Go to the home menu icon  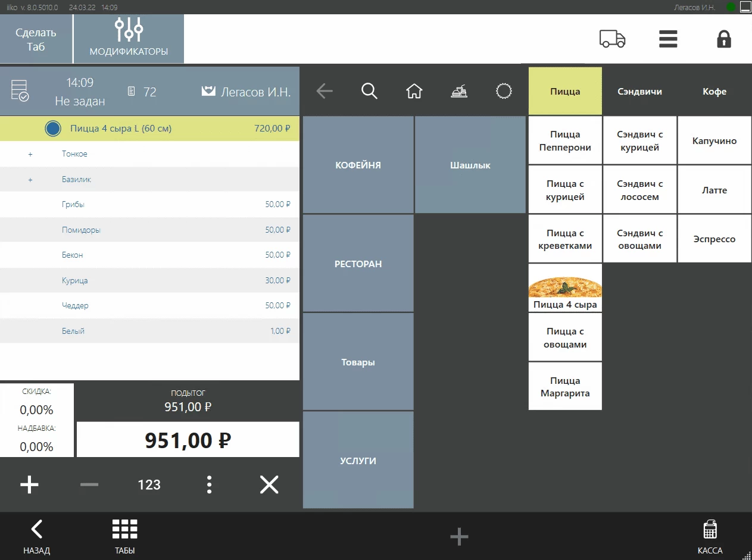pos(414,91)
